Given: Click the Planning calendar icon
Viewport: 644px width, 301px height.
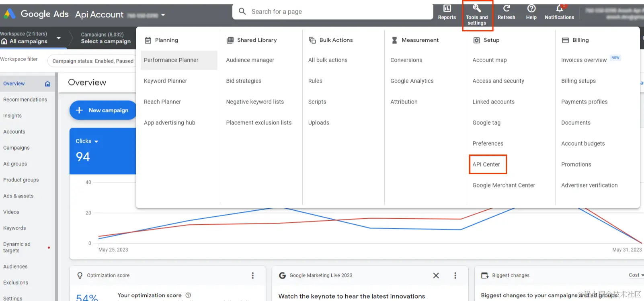Looking at the screenshot, I should click(x=148, y=40).
